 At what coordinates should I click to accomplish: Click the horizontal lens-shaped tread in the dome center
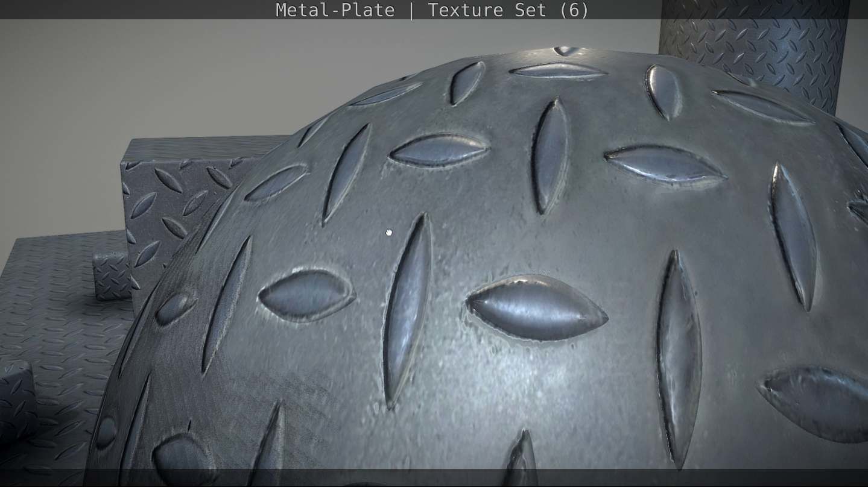[537, 307]
